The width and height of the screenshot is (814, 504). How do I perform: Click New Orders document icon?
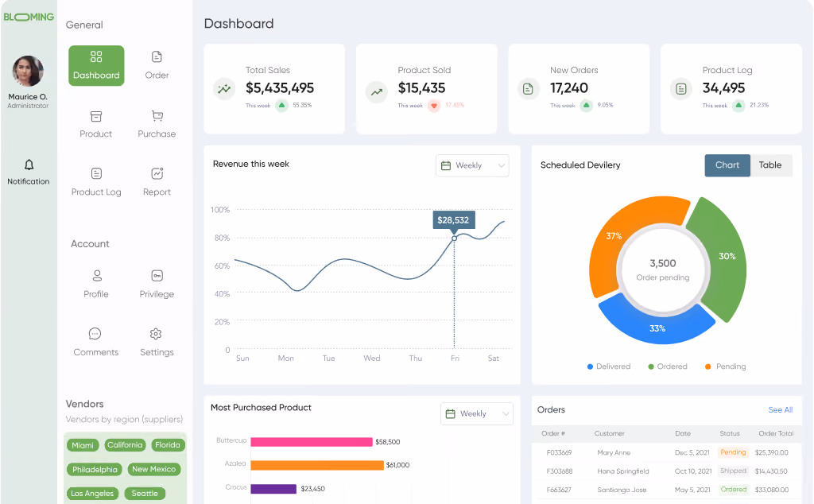528,89
